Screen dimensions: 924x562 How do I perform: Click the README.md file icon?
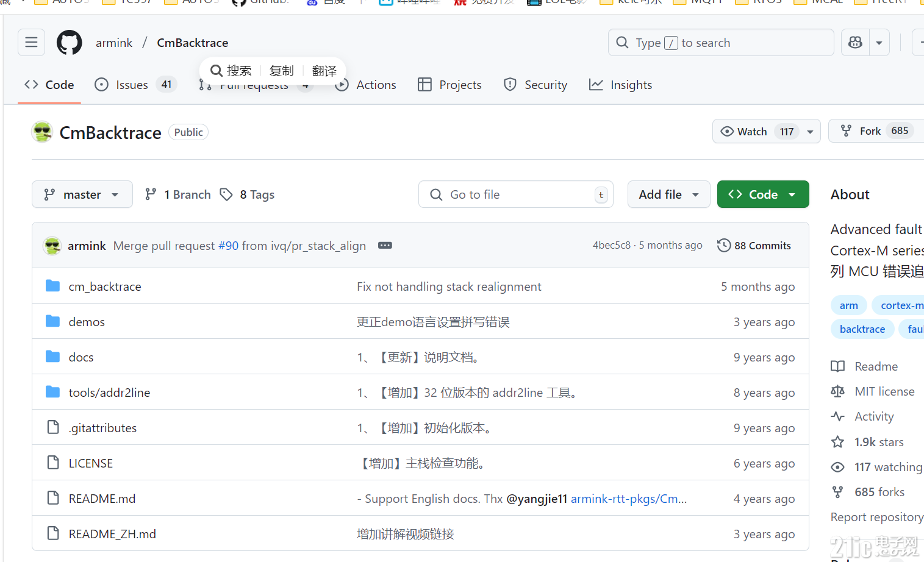click(53, 498)
